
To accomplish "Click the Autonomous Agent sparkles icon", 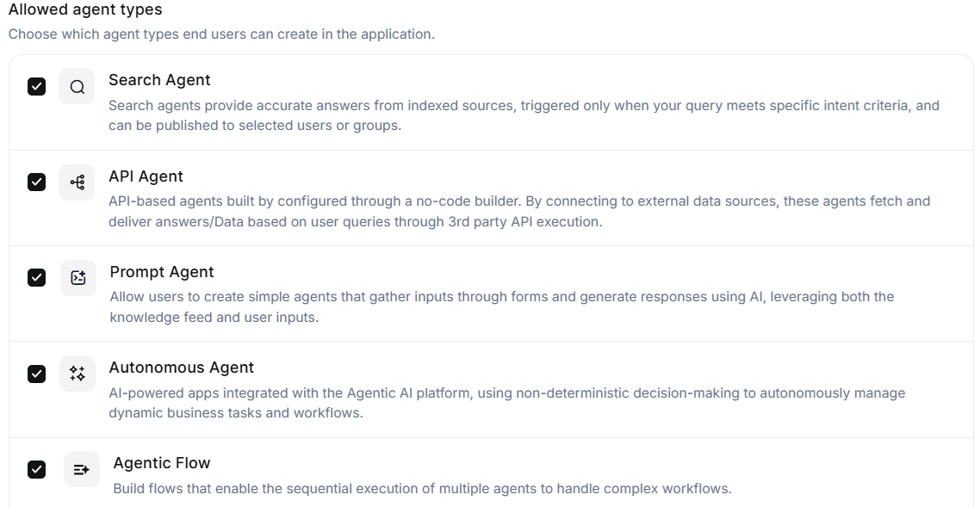I will 77,374.
